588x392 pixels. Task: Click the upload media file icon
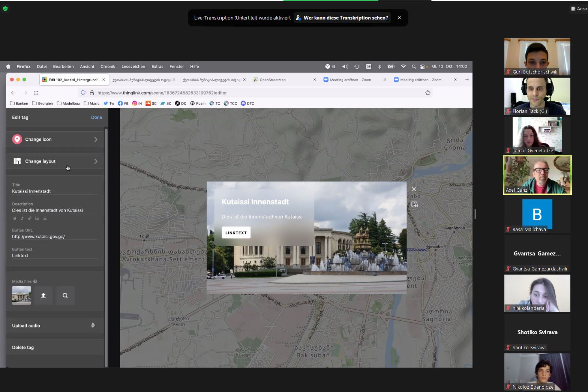pyautogui.click(x=43, y=296)
